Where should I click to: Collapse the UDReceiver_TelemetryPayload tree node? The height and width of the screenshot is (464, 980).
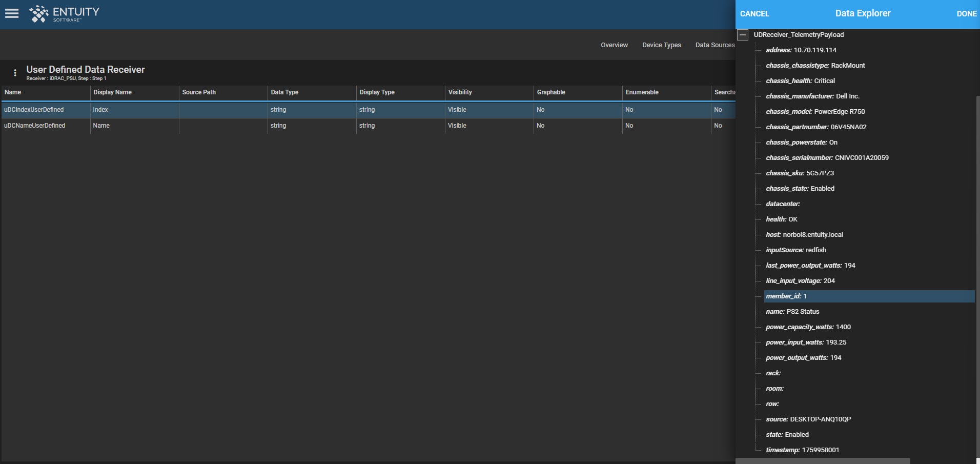pyautogui.click(x=743, y=35)
